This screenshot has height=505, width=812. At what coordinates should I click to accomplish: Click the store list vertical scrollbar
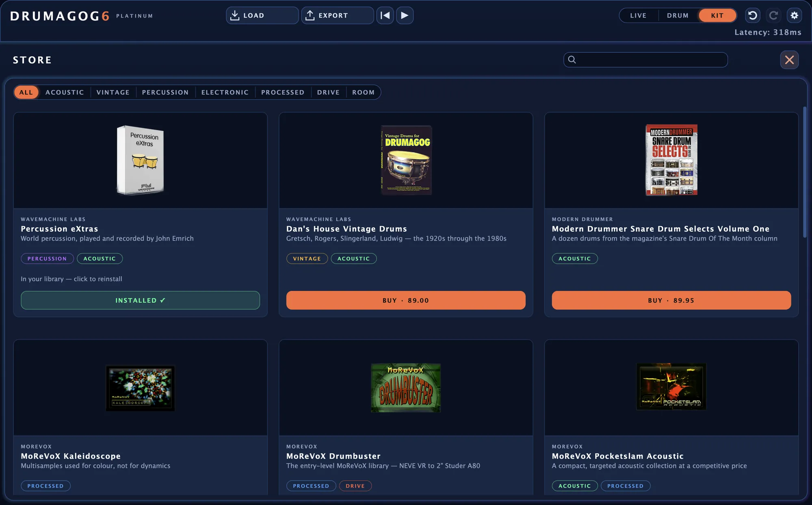coord(805,172)
